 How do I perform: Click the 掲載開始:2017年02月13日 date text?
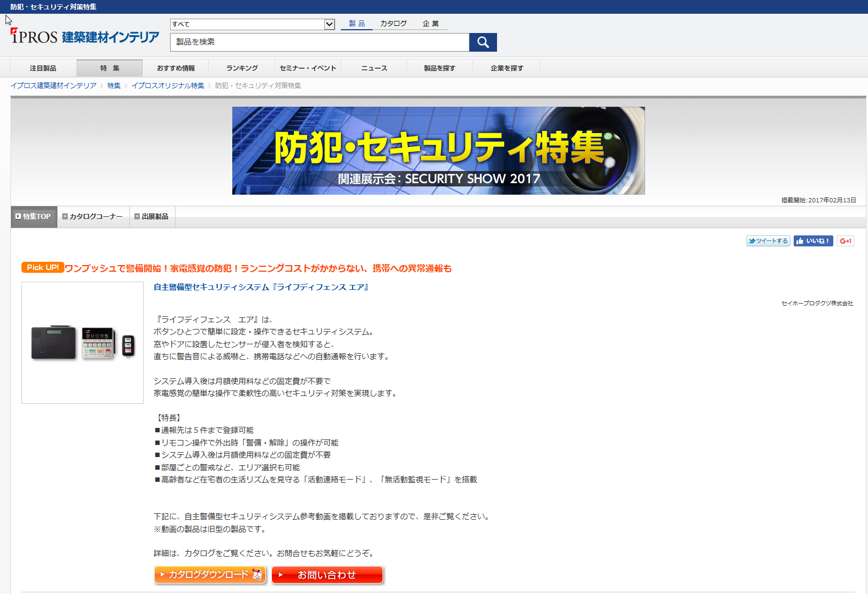[x=818, y=200]
